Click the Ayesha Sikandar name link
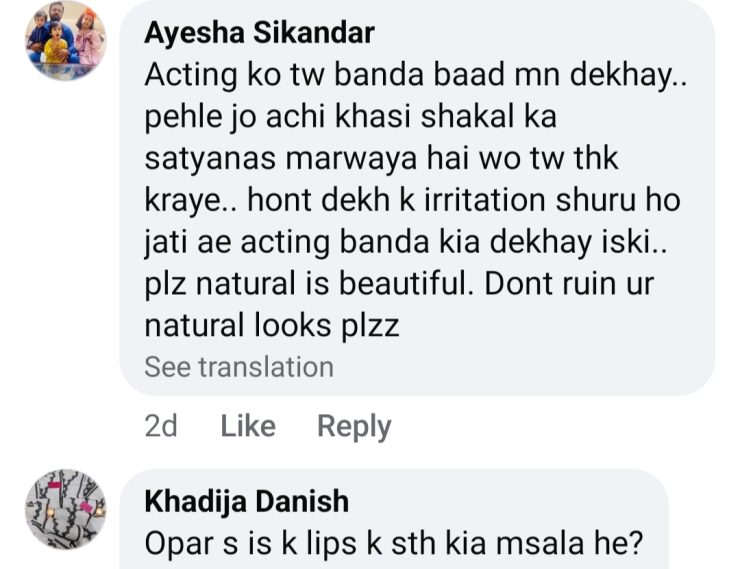This screenshot has width=740, height=569. [259, 33]
